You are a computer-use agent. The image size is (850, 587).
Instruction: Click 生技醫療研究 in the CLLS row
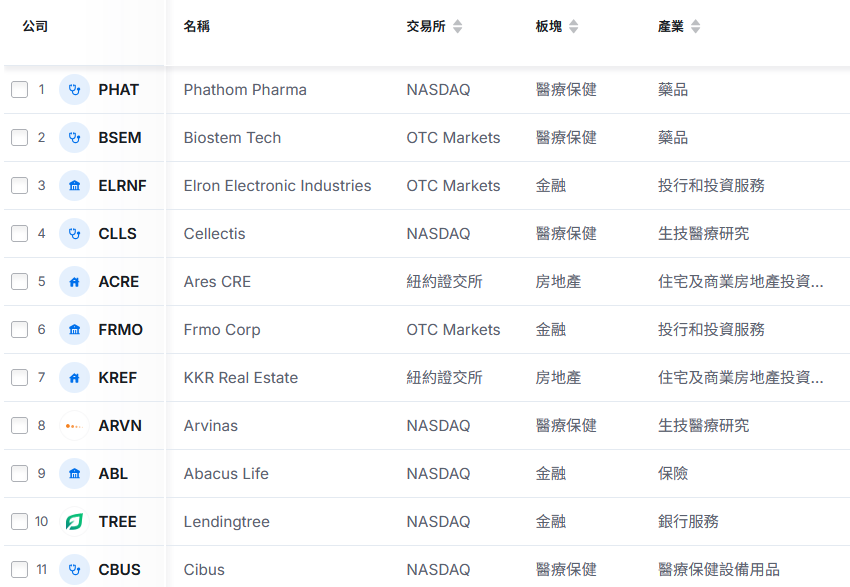pyautogui.click(x=704, y=234)
